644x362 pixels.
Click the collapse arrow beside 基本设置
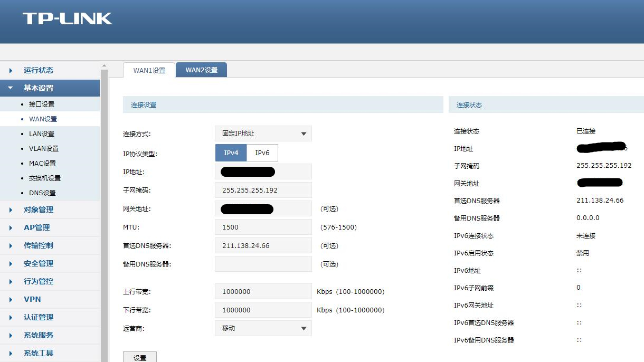pyautogui.click(x=10, y=88)
